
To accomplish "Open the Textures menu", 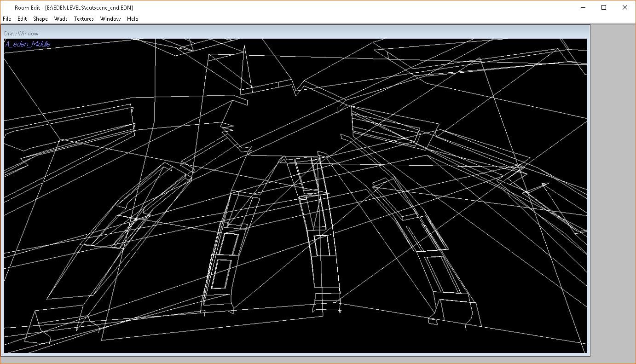I will (x=84, y=19).
